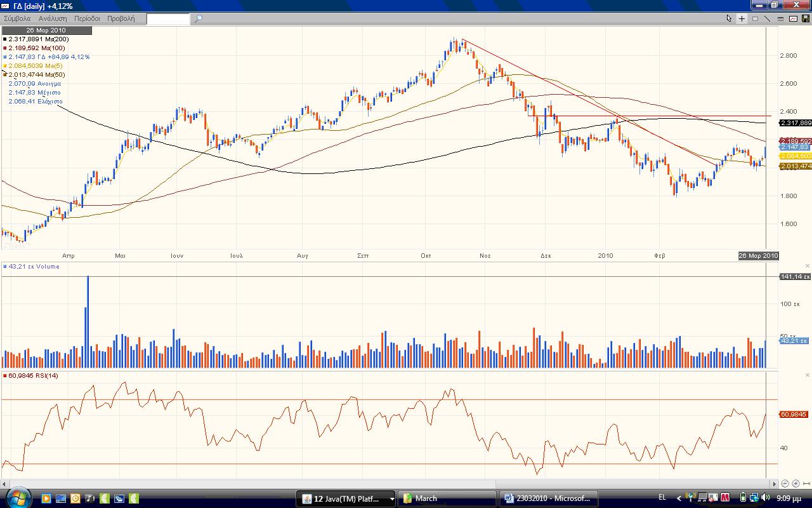Click the 2.189,592 Ms(100) legend entry

click(35, 48)
